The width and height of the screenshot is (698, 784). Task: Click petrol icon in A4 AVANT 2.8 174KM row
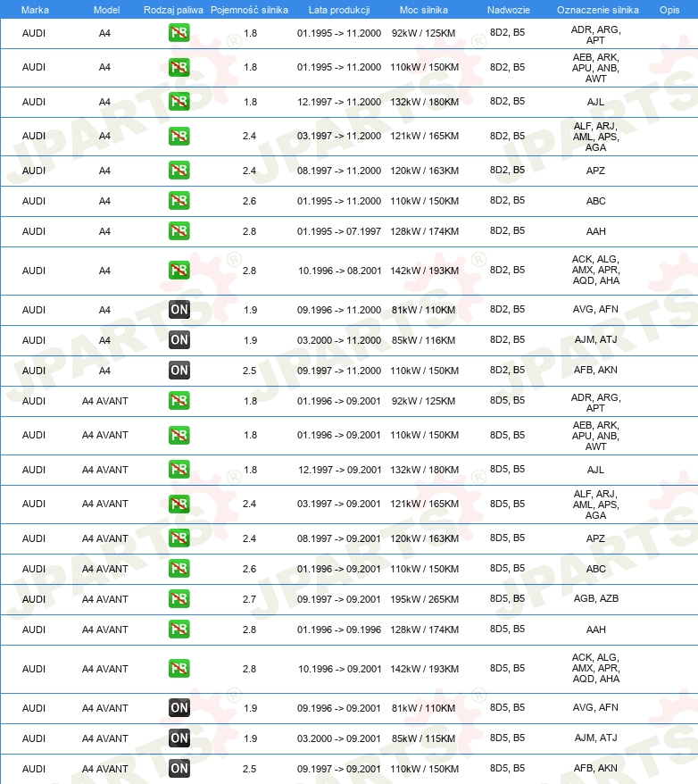click(179, 630)
